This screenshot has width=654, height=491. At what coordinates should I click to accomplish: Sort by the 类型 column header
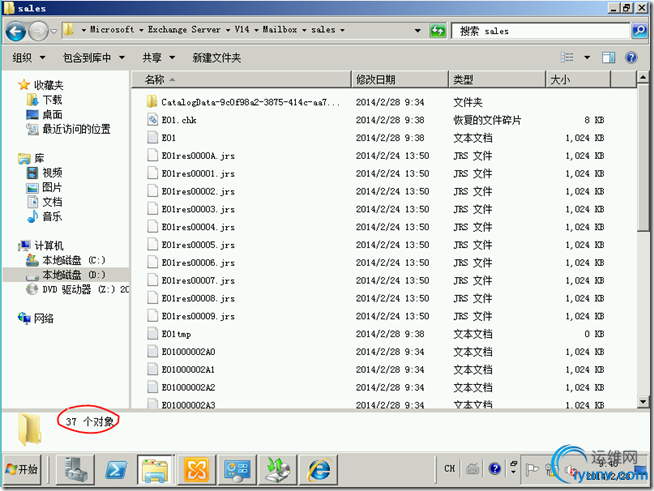497,79
